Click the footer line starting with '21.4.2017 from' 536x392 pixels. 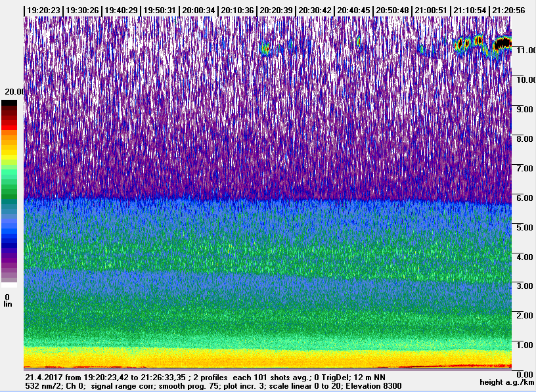(x=205, y=378)
